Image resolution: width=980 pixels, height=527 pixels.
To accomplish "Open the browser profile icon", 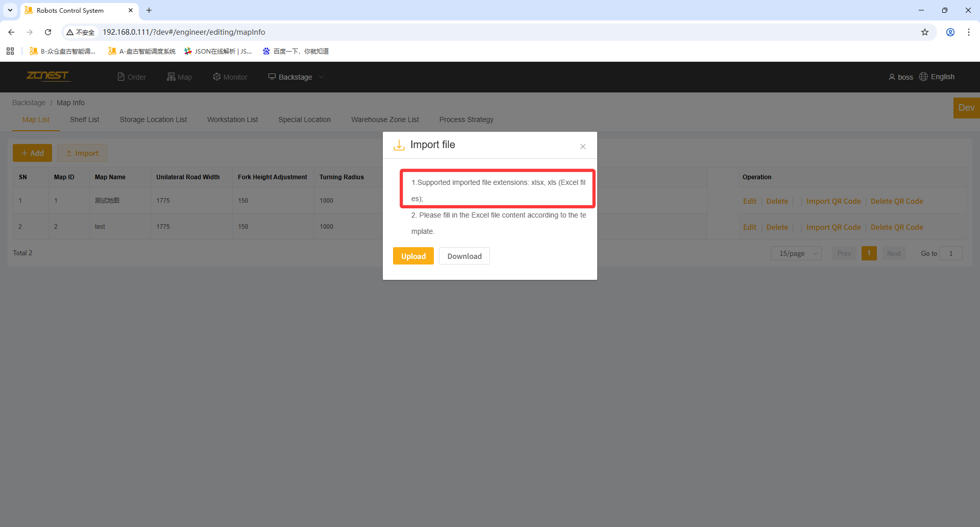I will (950, 32).
